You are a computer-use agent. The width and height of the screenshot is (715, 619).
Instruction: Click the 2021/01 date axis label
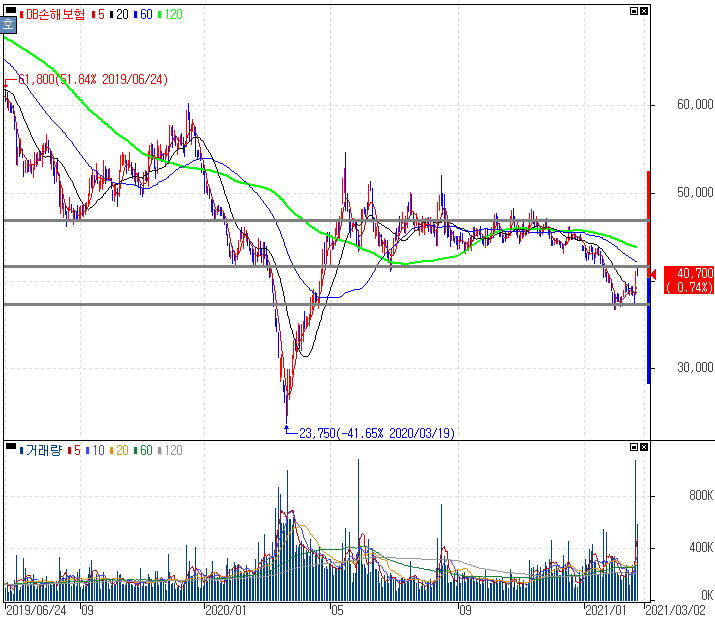pos(606,610)
